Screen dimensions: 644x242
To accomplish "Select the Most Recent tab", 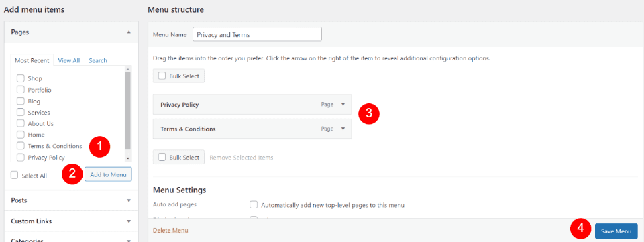I will point(32,60).
